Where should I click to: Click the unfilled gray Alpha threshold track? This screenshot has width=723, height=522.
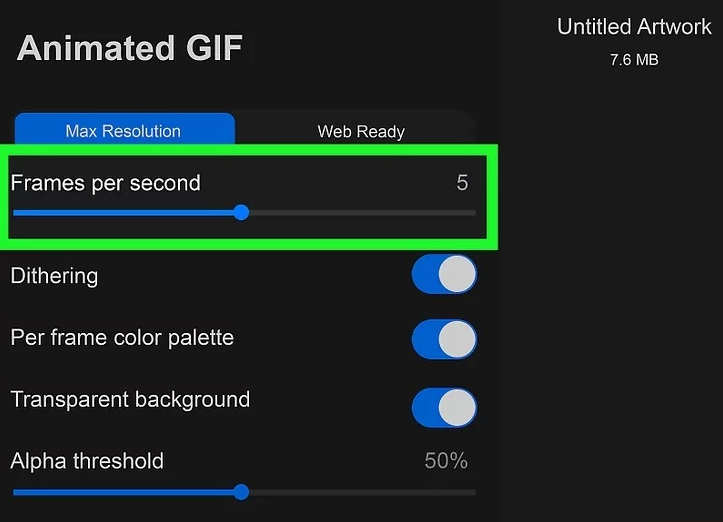coord(360,492)
